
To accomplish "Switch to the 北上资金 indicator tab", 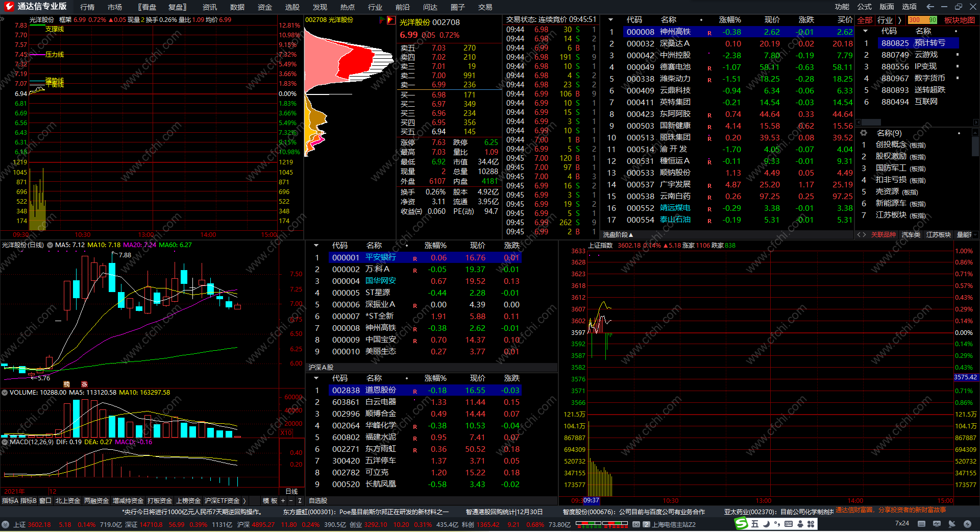I will coord(68,501).
